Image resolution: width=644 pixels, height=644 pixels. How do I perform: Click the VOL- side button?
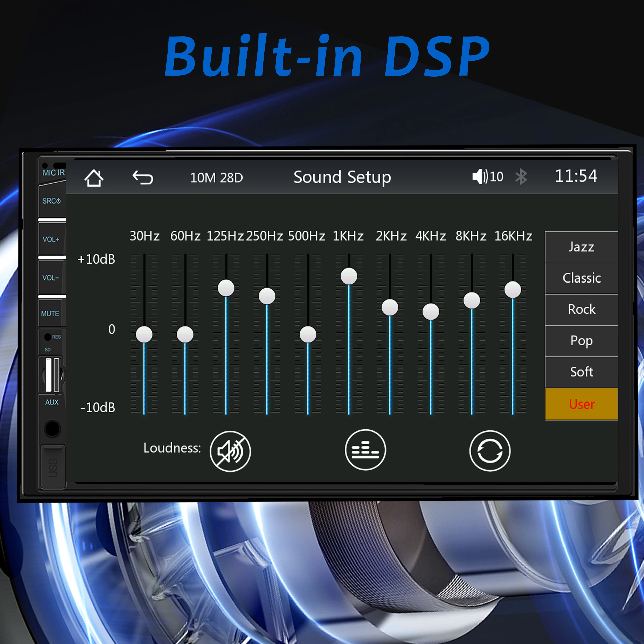click(x=52, y=277)
